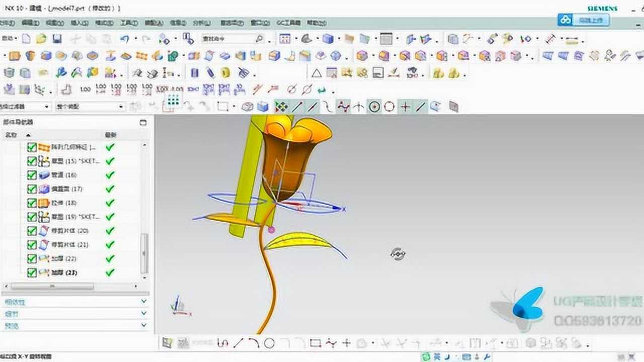Select the circle tool in bottom toolbar

tap(269, 343)
